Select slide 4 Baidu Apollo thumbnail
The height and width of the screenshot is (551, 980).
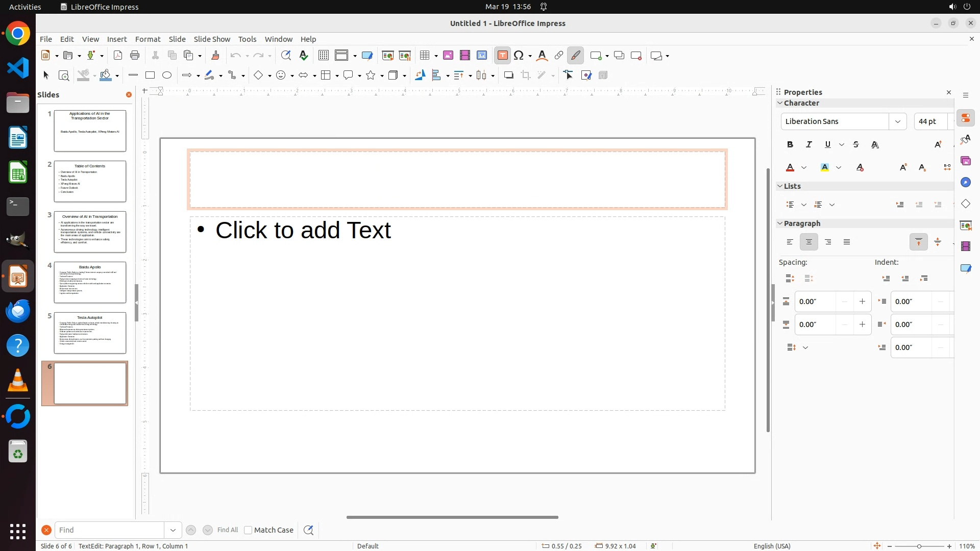[90, 282]
